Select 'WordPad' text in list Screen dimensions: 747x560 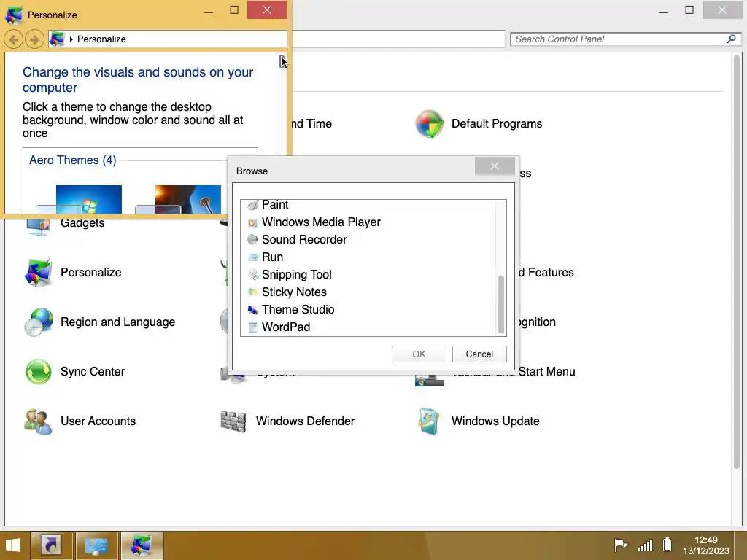click(x=286, y=327)
